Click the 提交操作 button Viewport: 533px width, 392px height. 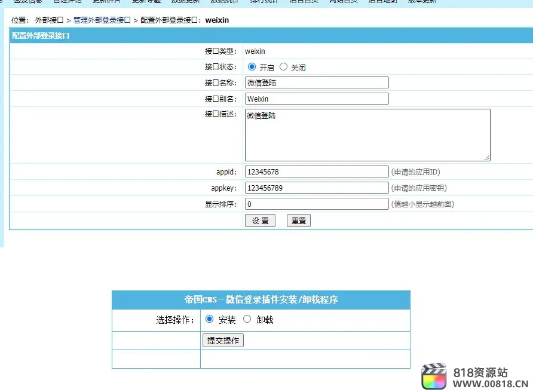[x=223, y=341]
